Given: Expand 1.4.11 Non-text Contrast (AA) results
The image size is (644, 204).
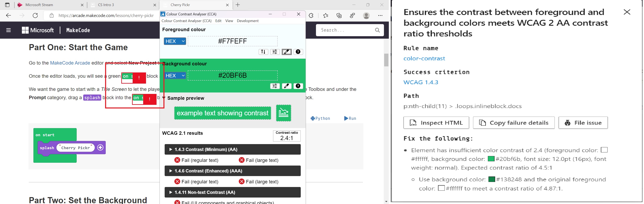Looking at the screenshot, I should pos(232,192).
